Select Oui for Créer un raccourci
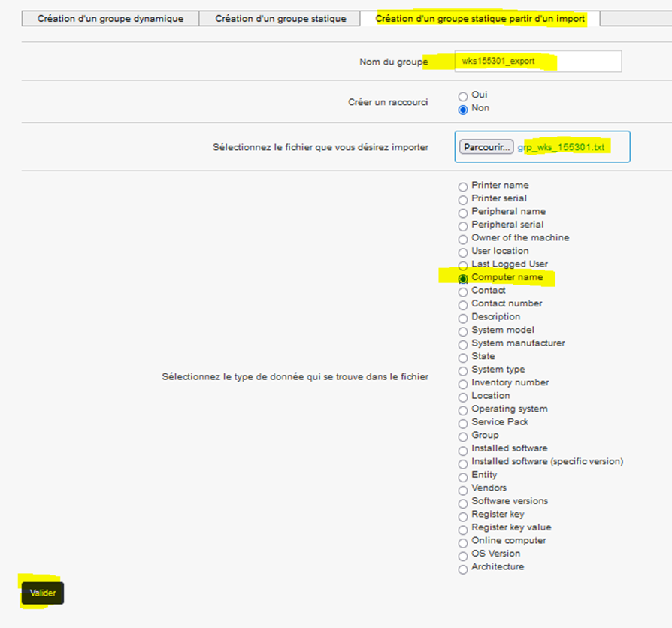Image resolution: width=672 pixels, height=628 pixels. coord(463,96)
